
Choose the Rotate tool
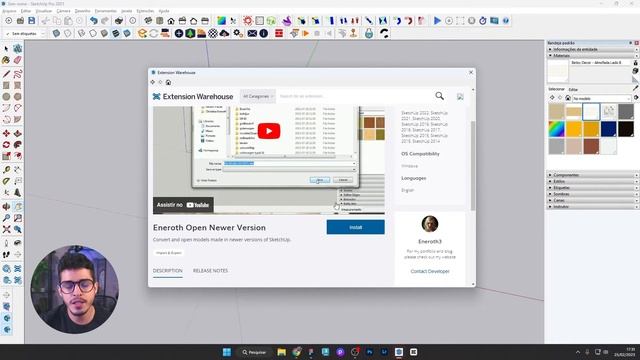point(6,145)
